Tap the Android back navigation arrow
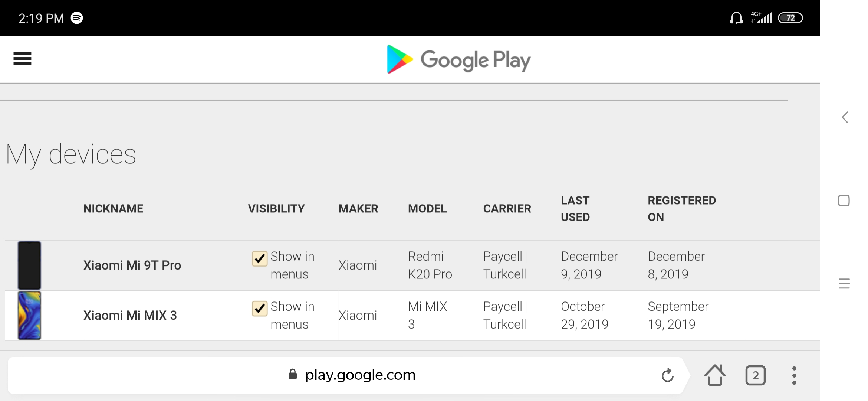 [845, 117]
